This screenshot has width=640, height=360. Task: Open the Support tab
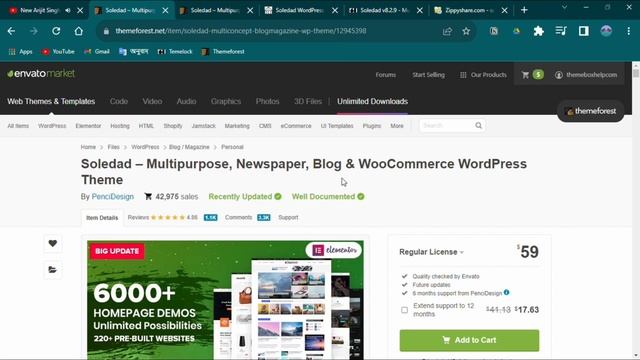point(288,218)
